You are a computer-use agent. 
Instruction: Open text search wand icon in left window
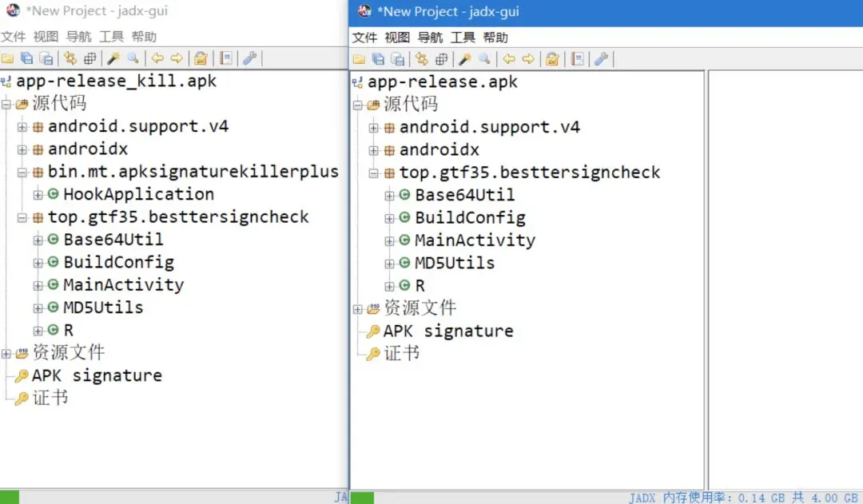pos(113,58)
